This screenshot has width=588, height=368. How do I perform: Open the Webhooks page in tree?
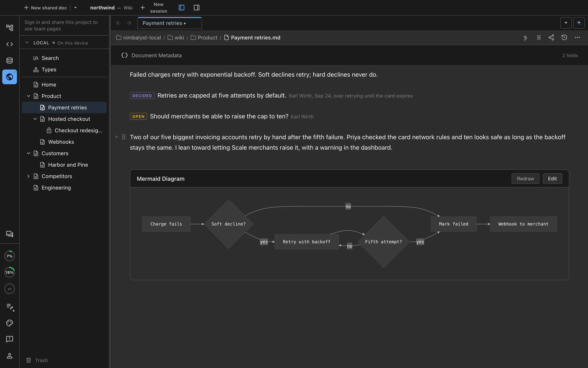pos(64,142)
